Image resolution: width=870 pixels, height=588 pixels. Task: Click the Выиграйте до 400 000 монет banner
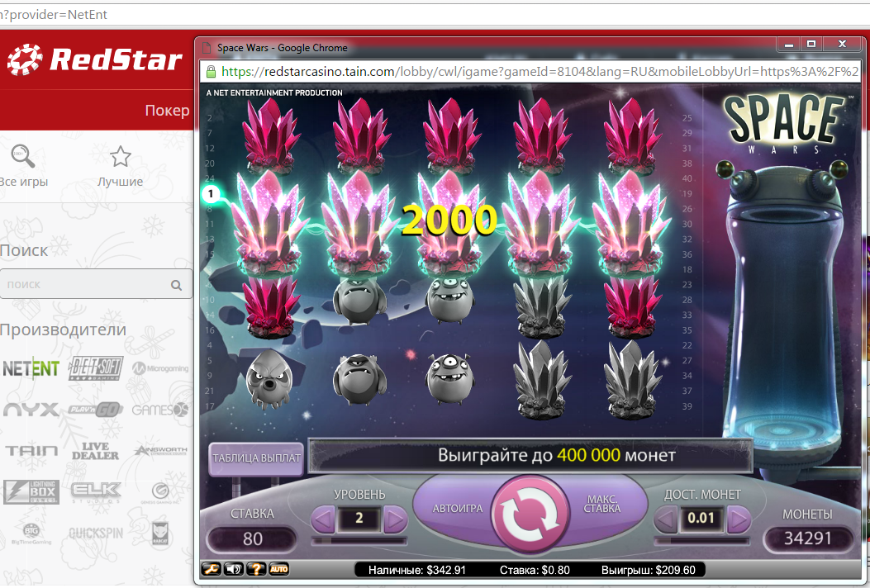click(530, 456)
